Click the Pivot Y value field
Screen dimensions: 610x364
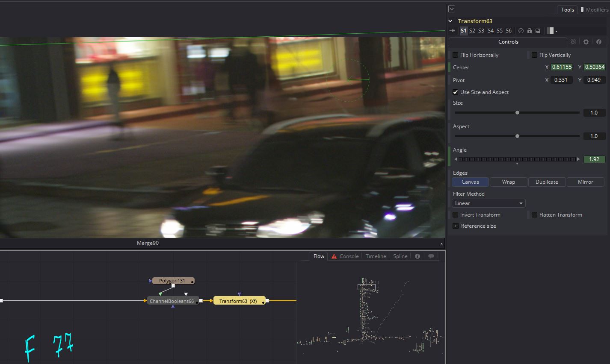(x=595, y=80)
